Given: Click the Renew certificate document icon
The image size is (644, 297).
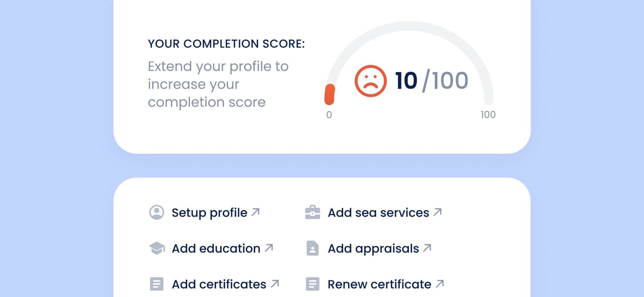Looking at the screenshot, I should [x=313, y=284].
